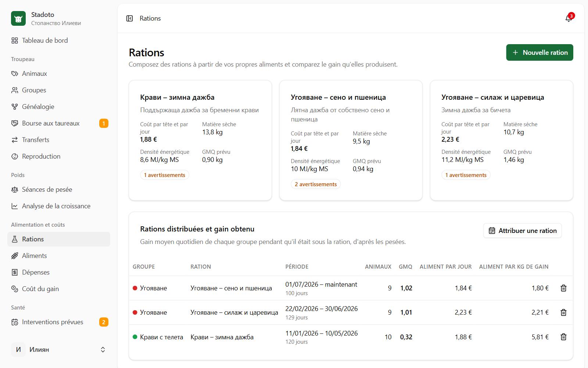Open the Угояване – сено и пшеница card
This screenshot has height=368, width=588.
(x=351, y=141)
